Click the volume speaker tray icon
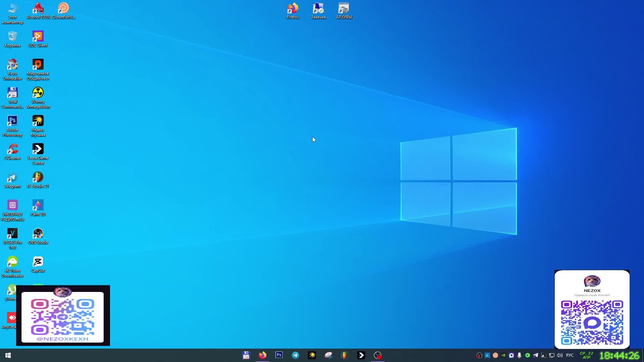This screenshot has height=362, width=644. tap(560, 355)
